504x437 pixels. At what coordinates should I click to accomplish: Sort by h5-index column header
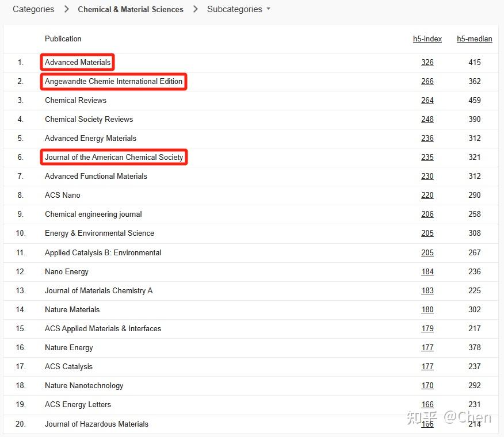click(427, 39)
